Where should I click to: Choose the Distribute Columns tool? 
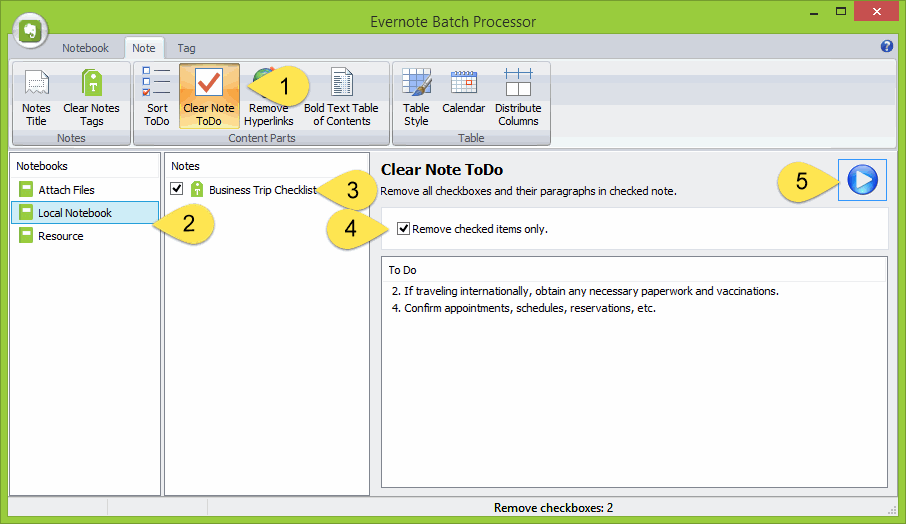(x=518, y=97)
